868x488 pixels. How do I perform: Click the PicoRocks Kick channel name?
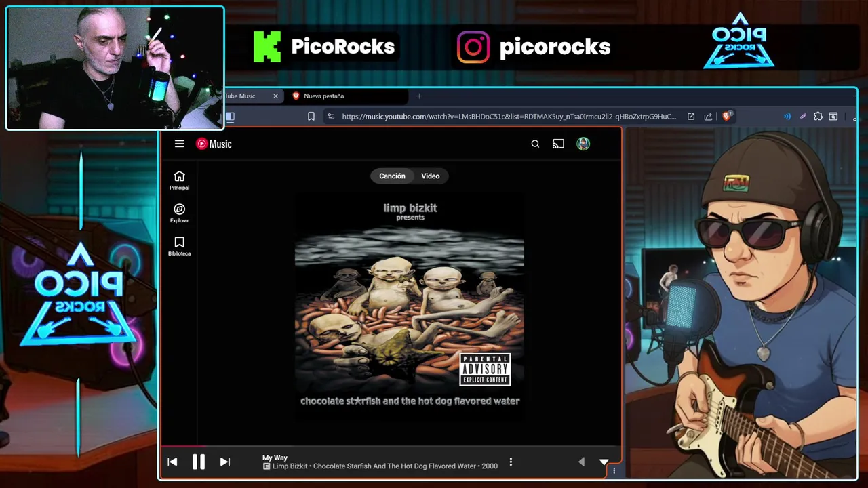(343, 47)
